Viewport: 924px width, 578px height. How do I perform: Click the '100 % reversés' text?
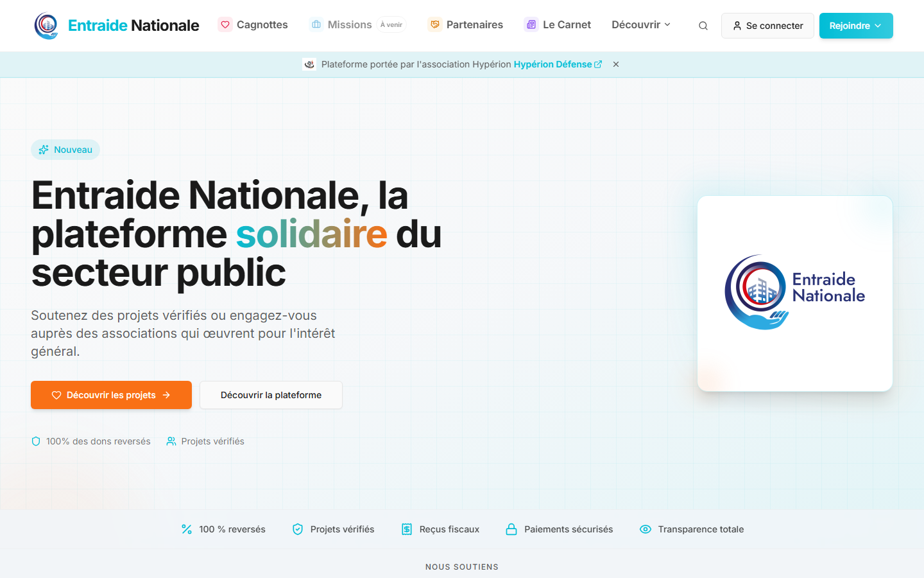click(x=232, y=529)
